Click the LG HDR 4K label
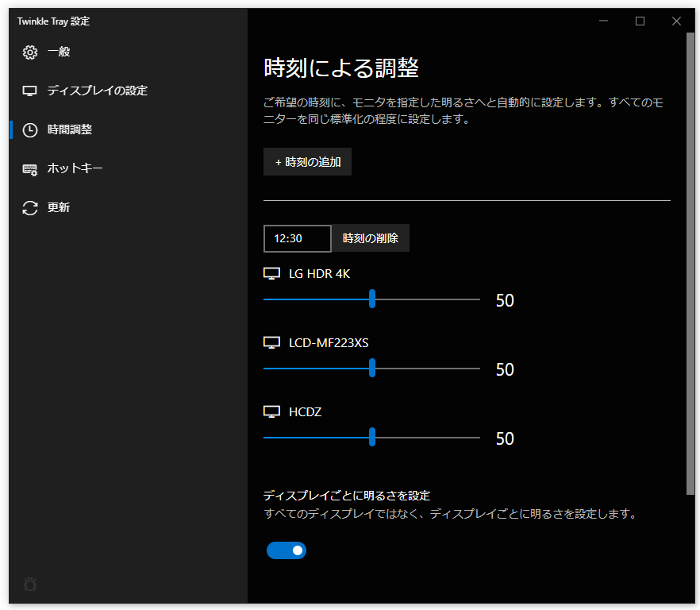 [319, 273]
